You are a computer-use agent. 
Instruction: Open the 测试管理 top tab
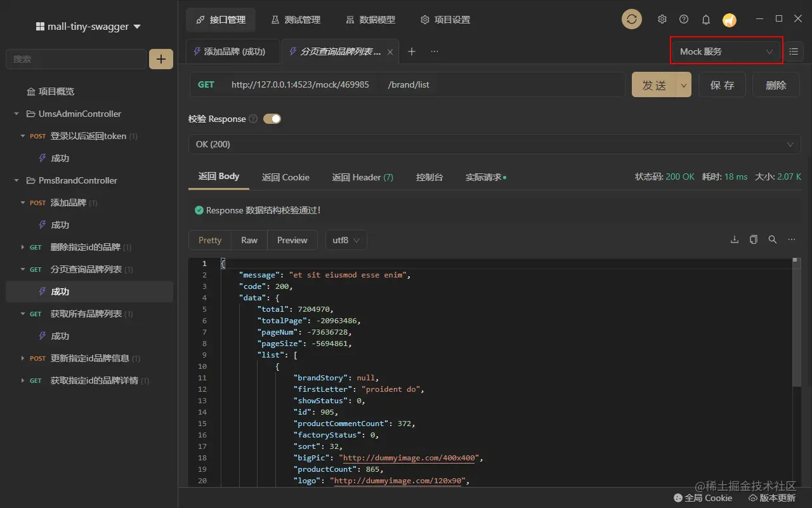(x=296, y=20)
